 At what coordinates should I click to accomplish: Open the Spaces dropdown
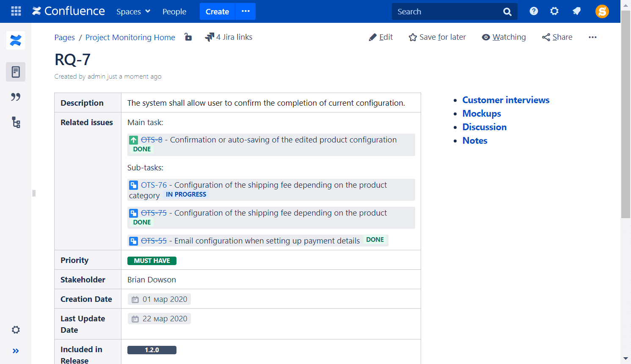pyautogui.click(x=133, y=11)
